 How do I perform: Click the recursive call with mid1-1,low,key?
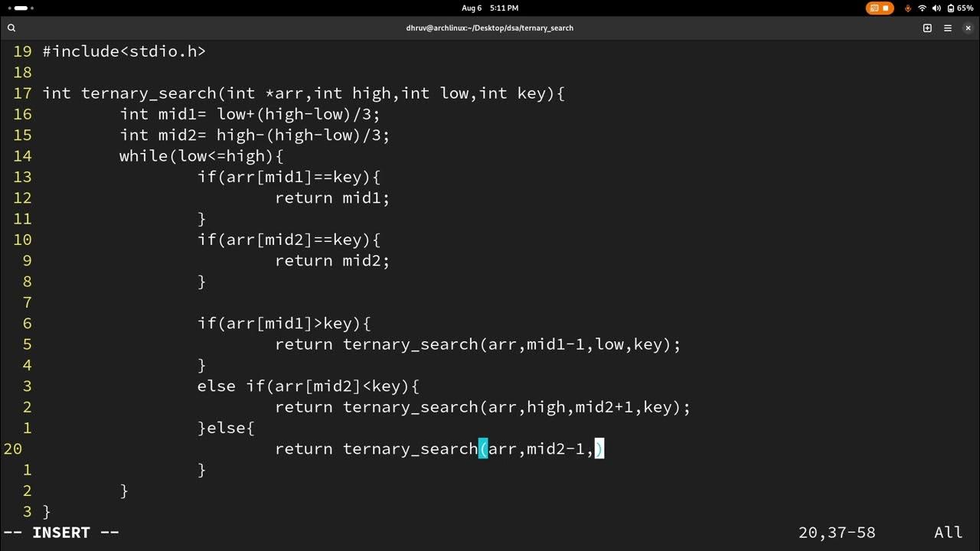[478, 344]
